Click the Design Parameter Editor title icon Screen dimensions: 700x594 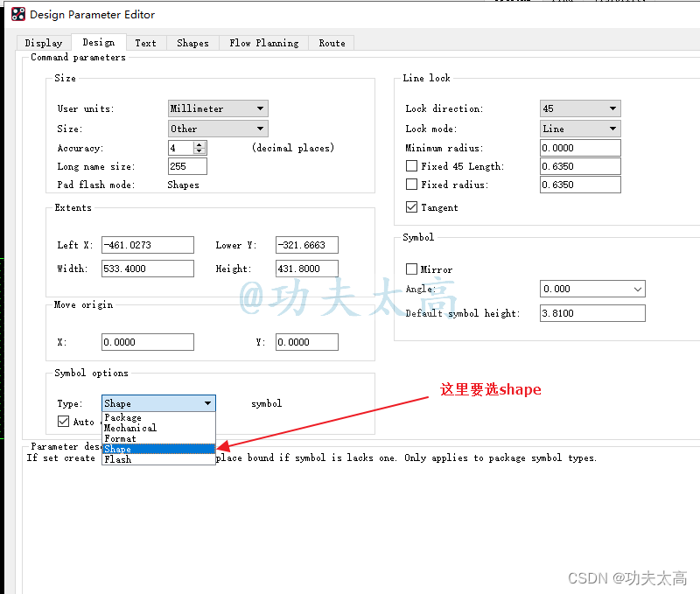pyautogui.click(x=17, y=14)
